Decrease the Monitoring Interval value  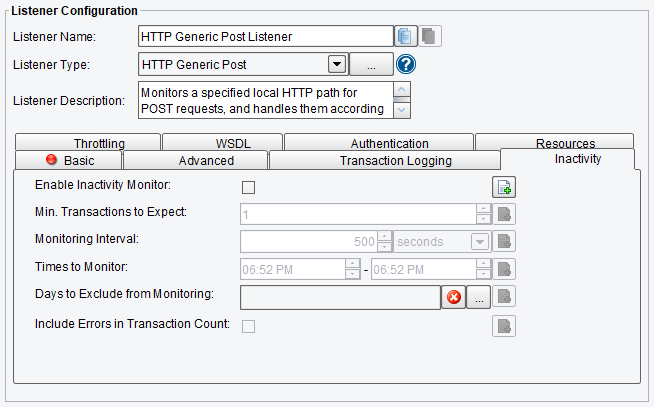[385, 247]
